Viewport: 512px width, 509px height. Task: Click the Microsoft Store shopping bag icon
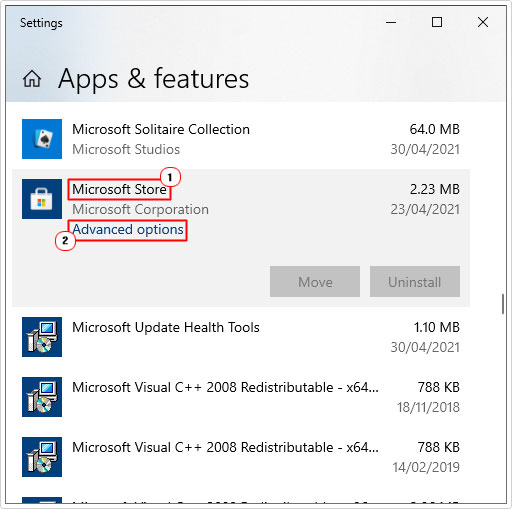coord(42,199)
